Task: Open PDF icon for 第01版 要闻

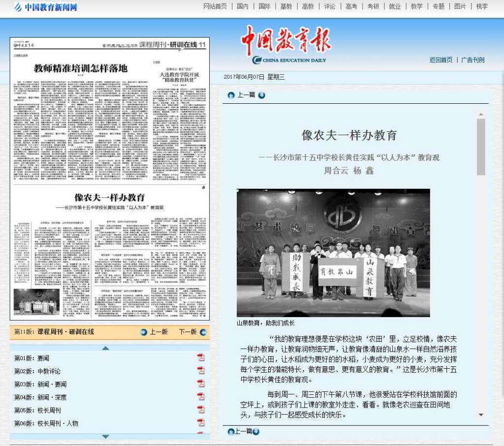Action: 200,357
